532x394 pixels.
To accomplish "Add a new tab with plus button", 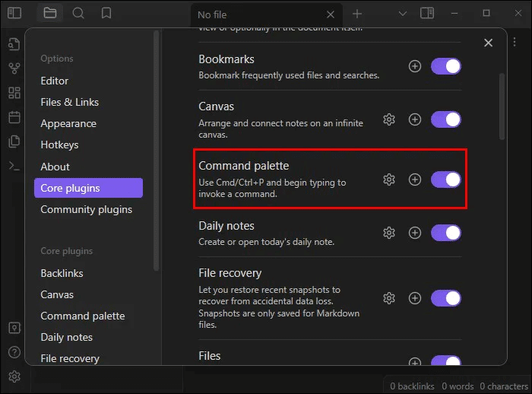I will coord(357,14).
